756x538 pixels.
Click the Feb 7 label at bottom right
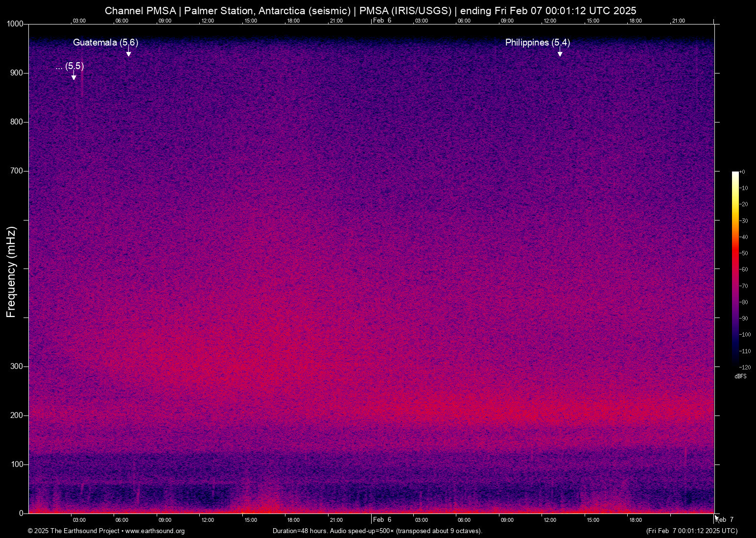(x=724, y=519)
